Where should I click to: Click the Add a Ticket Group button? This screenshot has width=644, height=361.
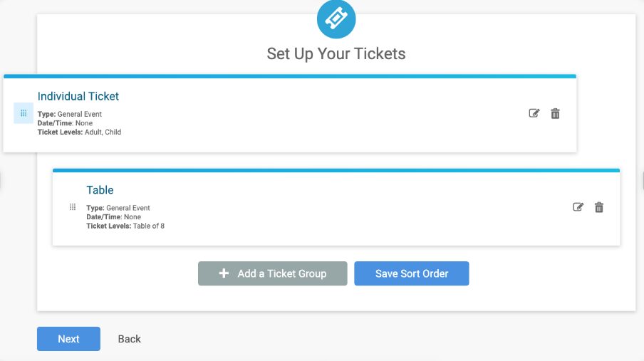pyautogui.click(x=273, y=273)
